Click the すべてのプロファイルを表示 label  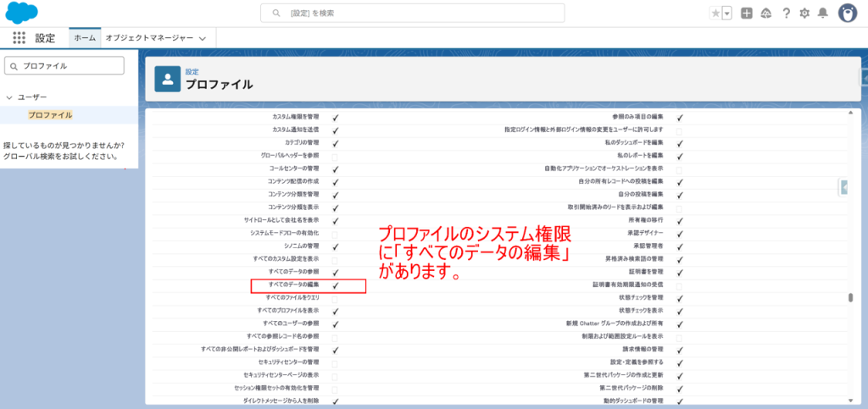pyautogui.click(x=288, y=311)
